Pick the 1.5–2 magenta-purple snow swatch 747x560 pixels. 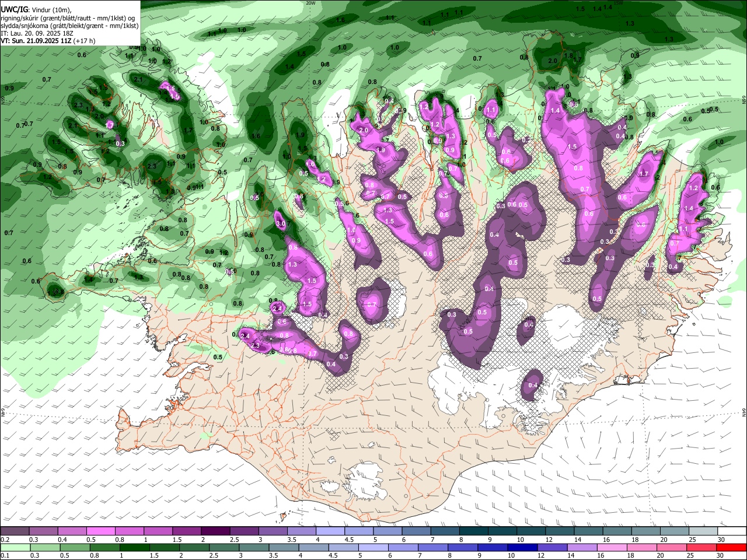187,531
